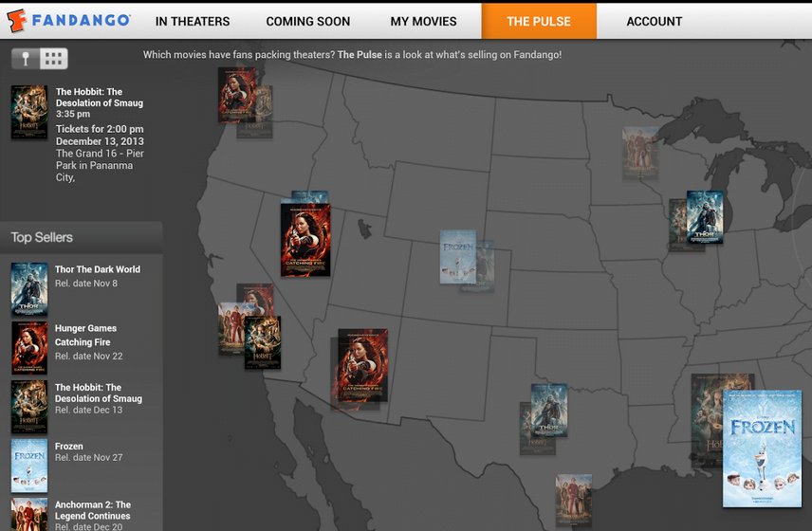The image size is (812, 531).
Task: Select The Pulse tab
Action: tap(539, 21)
